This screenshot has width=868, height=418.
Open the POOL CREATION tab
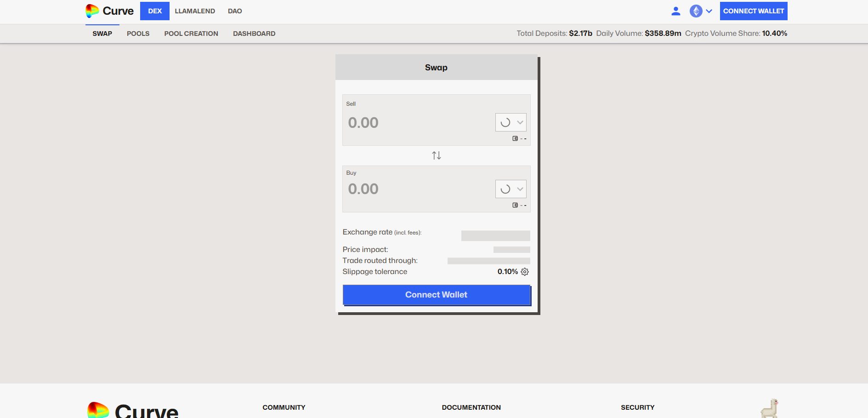click(x=191, y=34)
